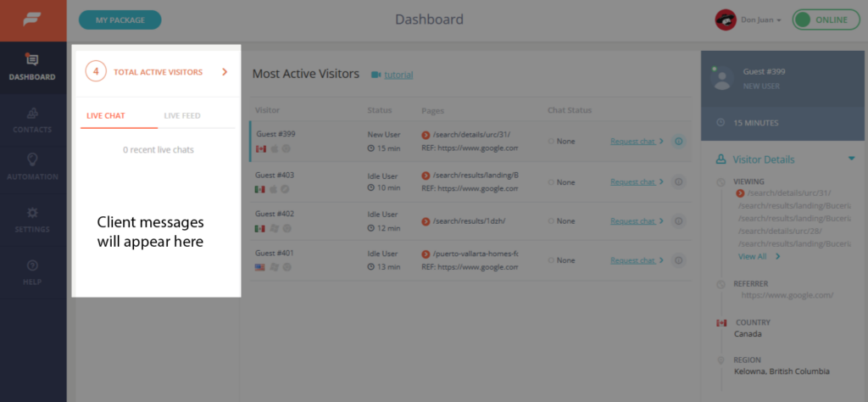The image size is (868, 402).
Task: Click the info icon for Guest #402
Action: coord(679,221)
